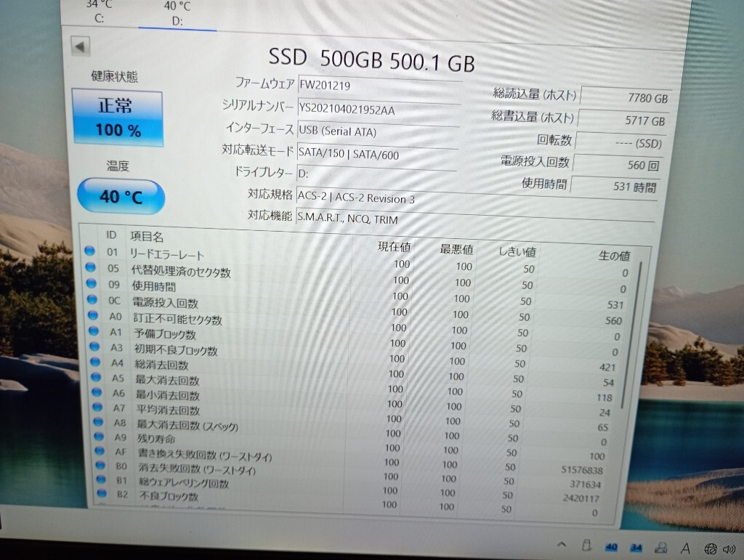Click the tray temperature icon showing 40
The height and width of the screenshot is (560, 744).
[x=611, y=547]
